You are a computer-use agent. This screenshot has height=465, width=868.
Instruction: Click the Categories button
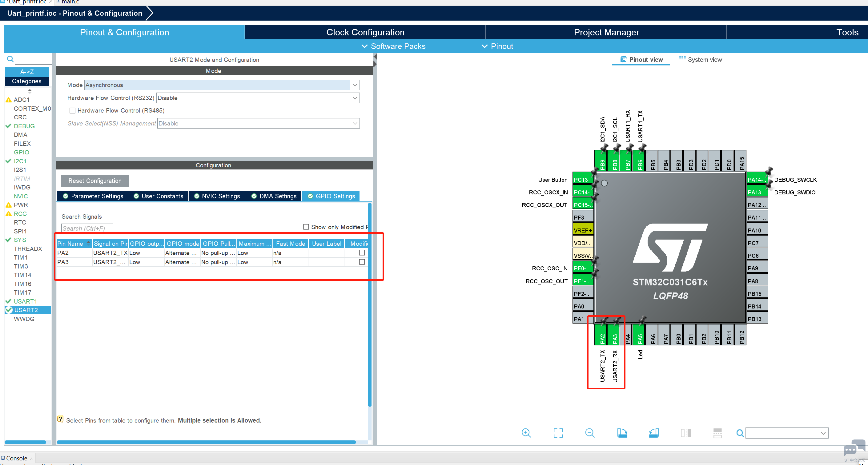click(x=27, y=81)
